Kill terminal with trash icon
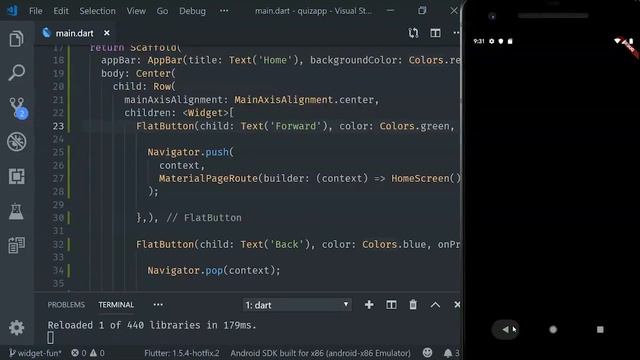This screenshot has width=640, height=360. click(x=413, y=304)
